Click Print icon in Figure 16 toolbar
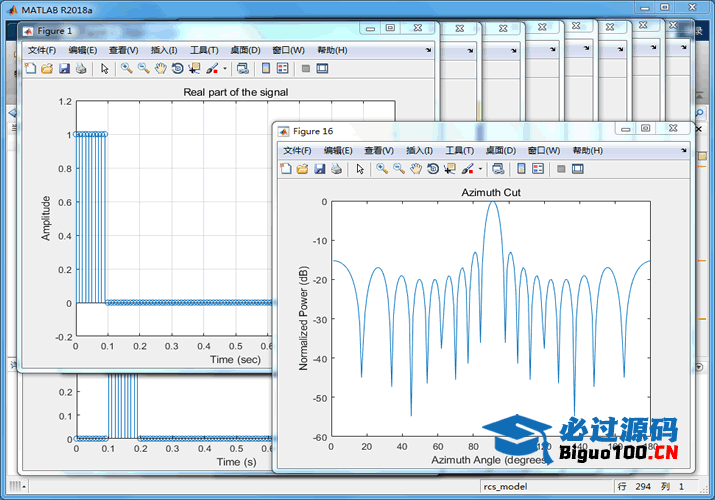715x500 pixels. 337,169
